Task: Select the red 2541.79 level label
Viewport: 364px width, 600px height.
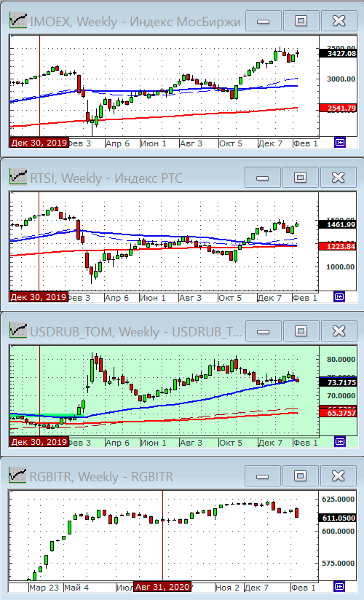Action: coord(339,108)
